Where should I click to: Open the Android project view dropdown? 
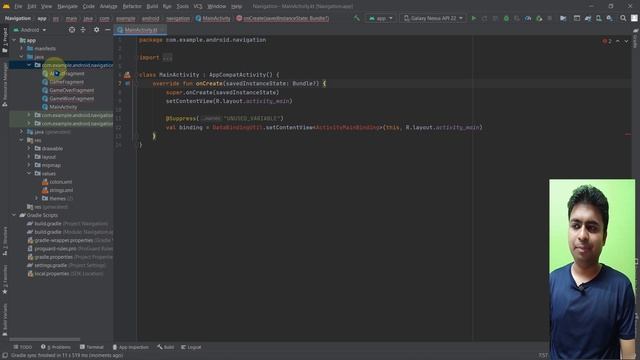[30, 30]
